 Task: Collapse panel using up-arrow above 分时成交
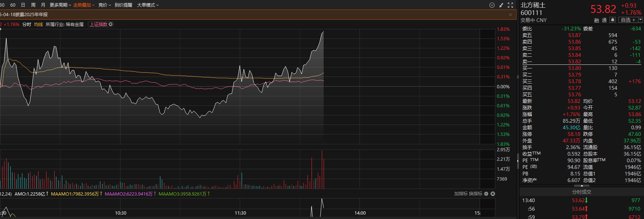point(581,186)
